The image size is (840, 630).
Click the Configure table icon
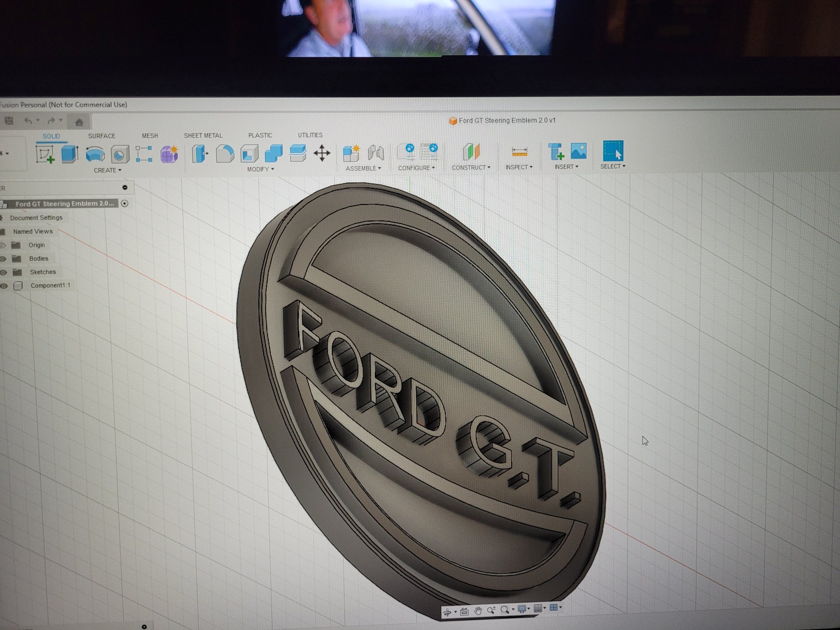pos(429,152)
